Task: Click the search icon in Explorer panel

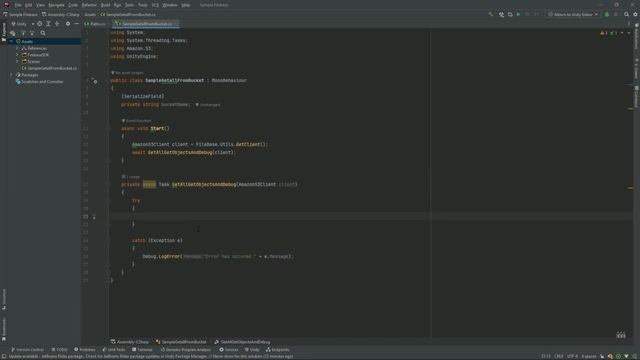Action: click(x=43, y=33)
